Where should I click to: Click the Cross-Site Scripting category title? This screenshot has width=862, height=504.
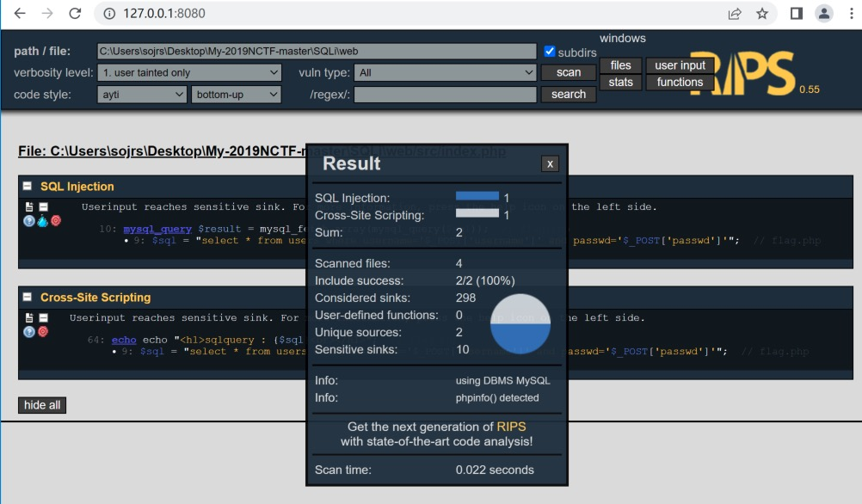(95, 298)
